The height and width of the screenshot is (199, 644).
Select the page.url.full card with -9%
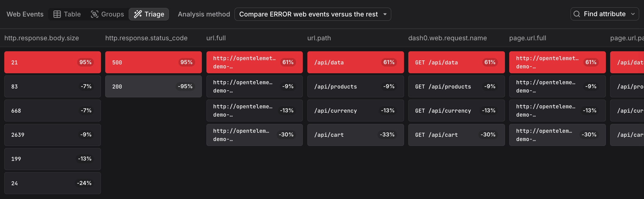557,86
